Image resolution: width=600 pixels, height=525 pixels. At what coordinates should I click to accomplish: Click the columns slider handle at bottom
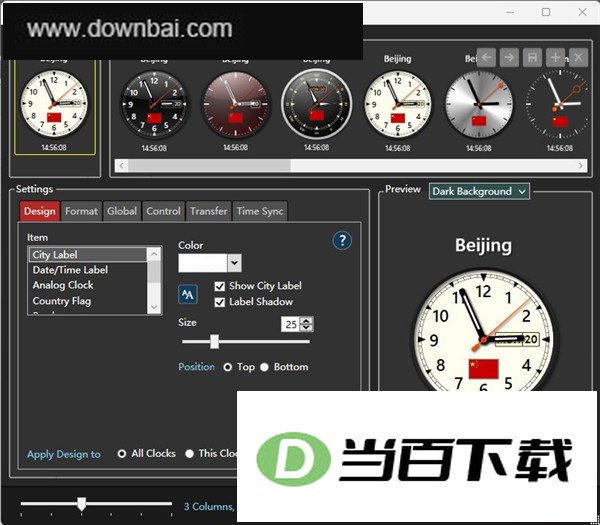(x=82, y=504)
